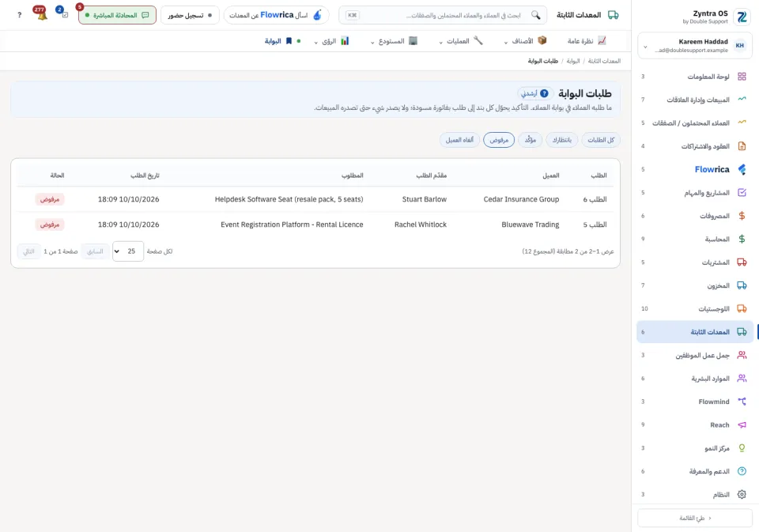Open Reach megaphone icon
This screenshot has height=532, width=759.
(742, 425)
